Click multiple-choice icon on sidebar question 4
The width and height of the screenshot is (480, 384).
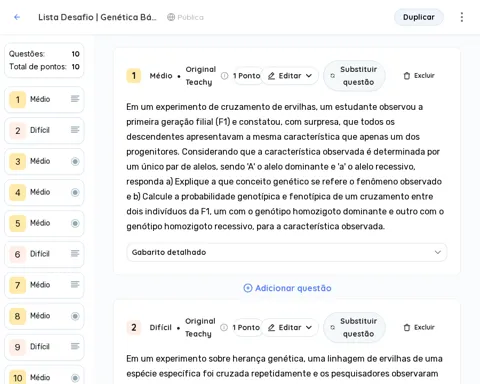click(x=75, y=192)
